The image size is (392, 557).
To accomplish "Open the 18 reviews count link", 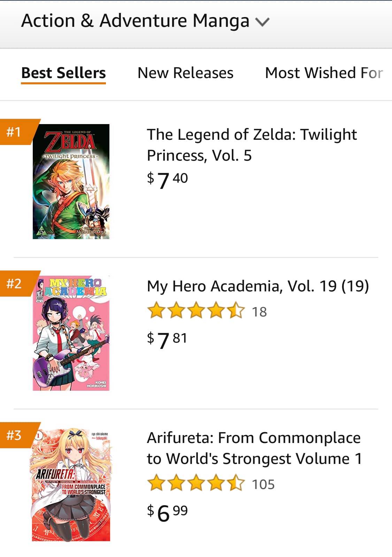I will click(259, 312).
